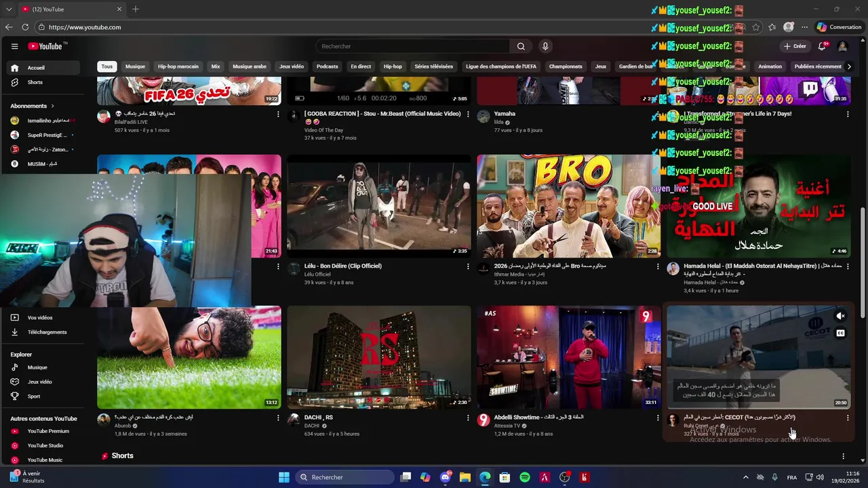Select the Séries télévisées chip
868x488 pixels.
[433, 66]
